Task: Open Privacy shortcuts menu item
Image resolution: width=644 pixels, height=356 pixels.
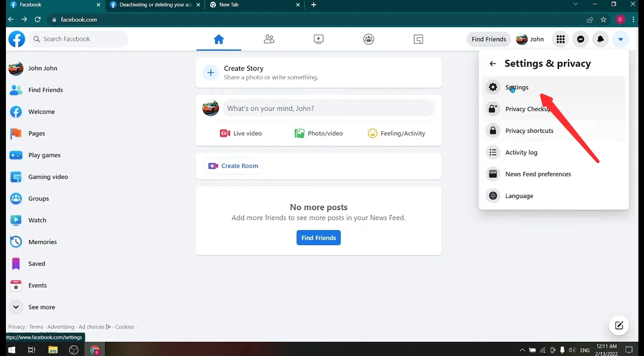Action: click(x=554, y=131)
